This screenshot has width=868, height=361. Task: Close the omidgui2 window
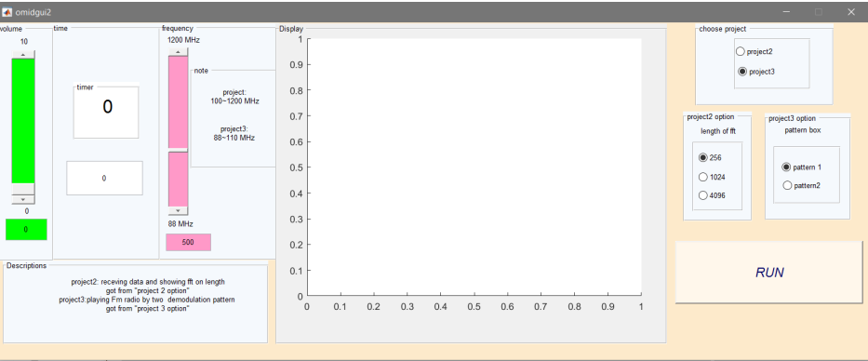coord(851,11)
